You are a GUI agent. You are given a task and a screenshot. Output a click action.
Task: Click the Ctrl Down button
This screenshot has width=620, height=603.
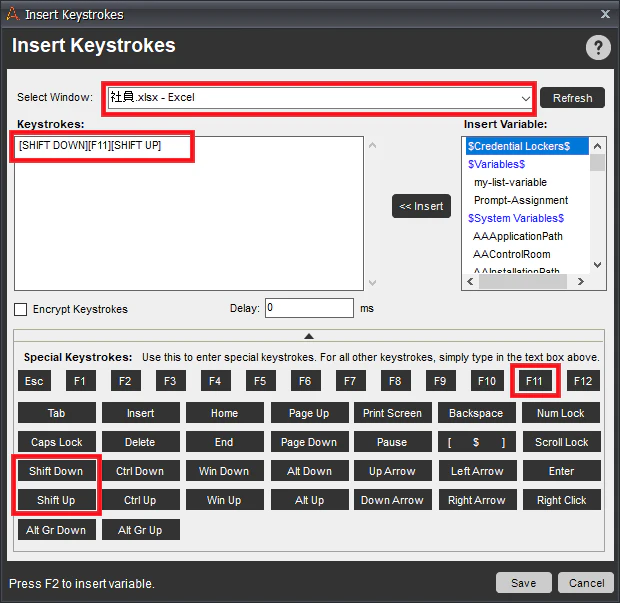(x=141, y=471)
